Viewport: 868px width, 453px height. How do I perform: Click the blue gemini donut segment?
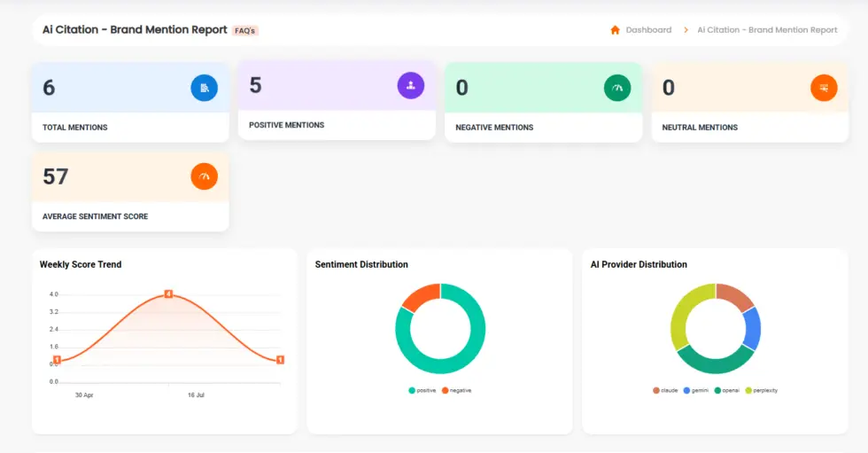point(752,328)
